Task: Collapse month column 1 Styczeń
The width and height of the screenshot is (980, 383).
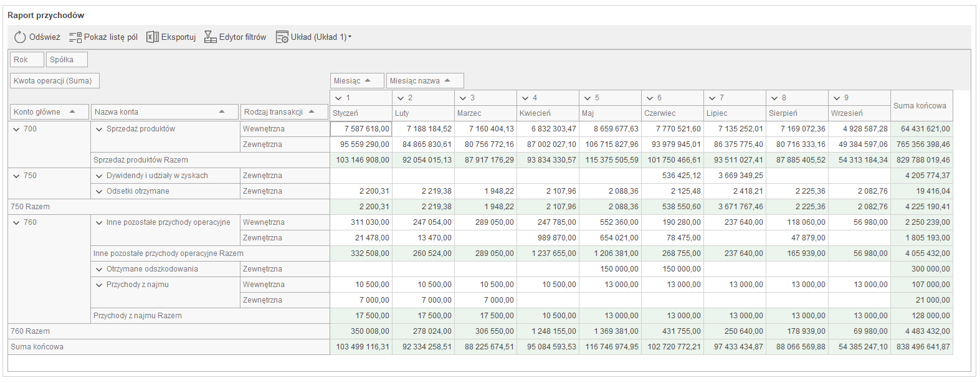Action: click(338, 98)
